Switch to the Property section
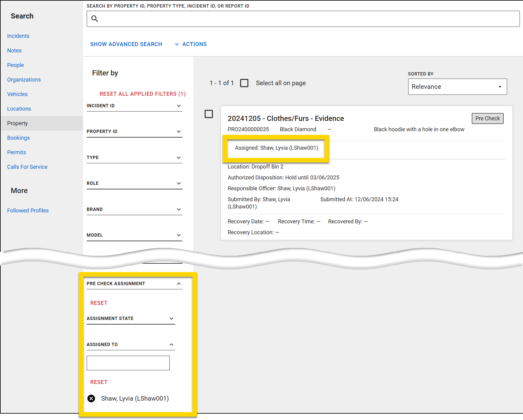Viewport: 523px width, 420px height. click(17, 123)
